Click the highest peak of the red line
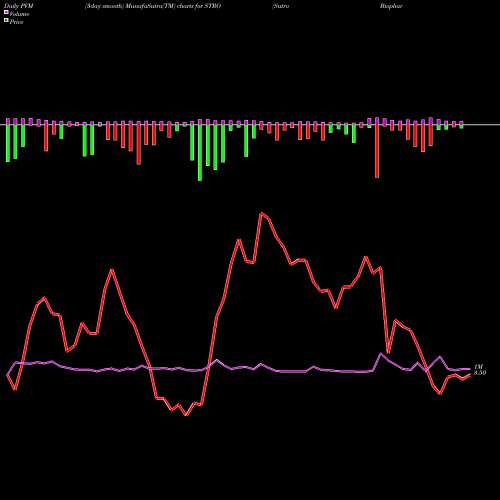 262,213
